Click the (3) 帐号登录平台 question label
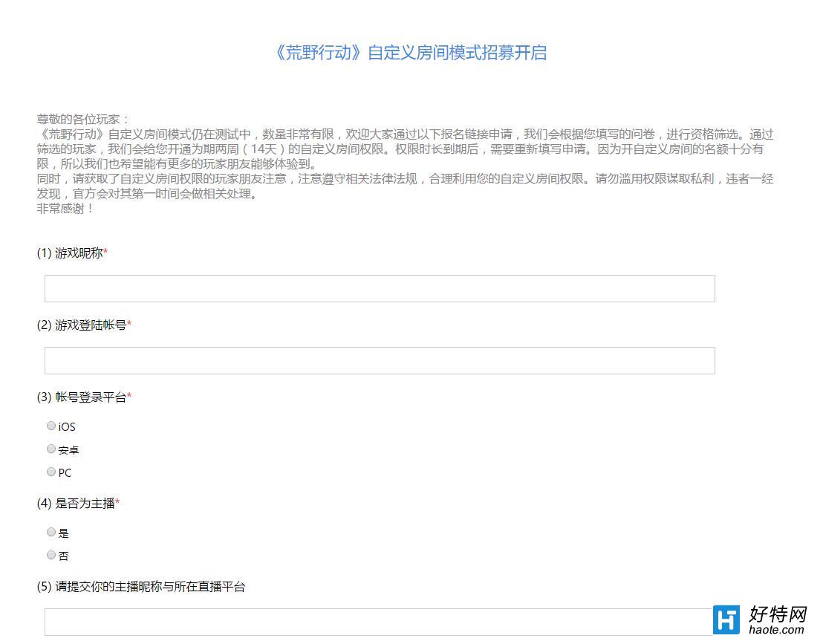This screenshot has height=644, width=823. (84, 397)
